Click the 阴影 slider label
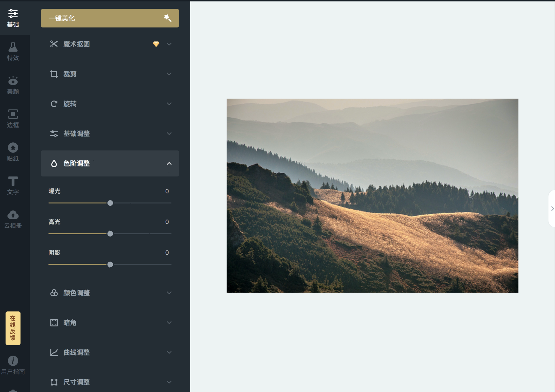The height and width of the screenshot is (392, 555). (x=54, y=253)
